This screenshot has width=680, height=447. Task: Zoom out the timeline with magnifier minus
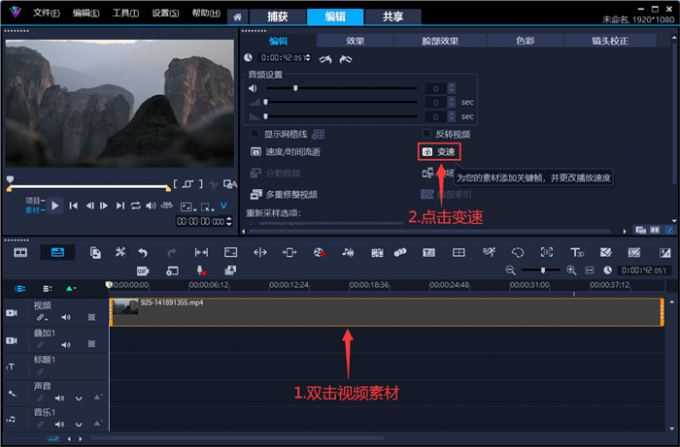pyautogui.click(x=510, y=271)
